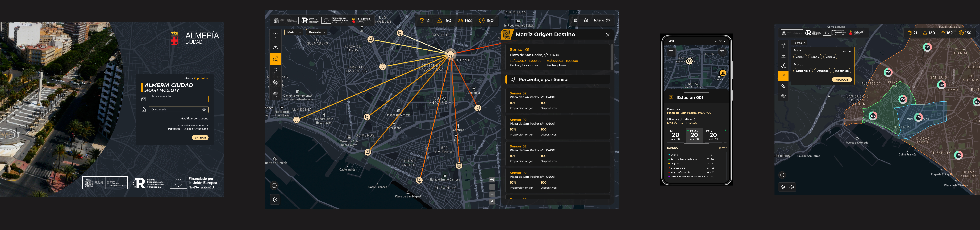Select parking P icon in matrix map sidebar
This screenshot has height=230, width=980.
(x=275, y=70)
